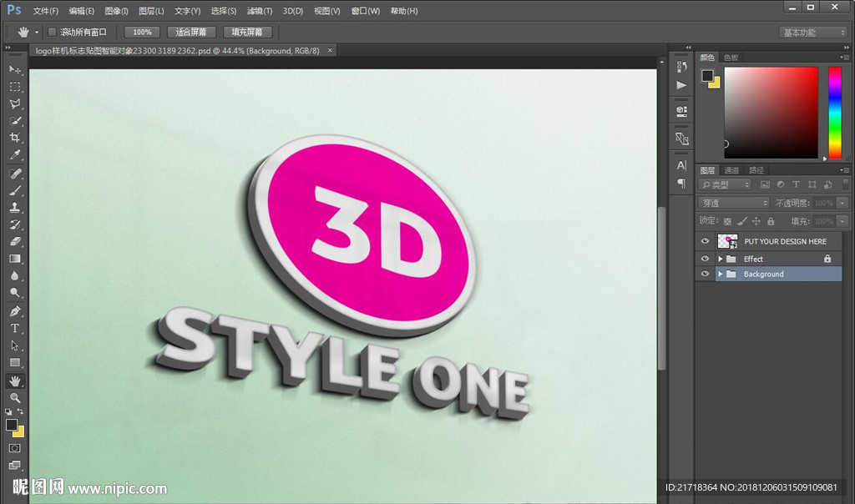Pick a color in the color field
This screenshot has width=855, height=504.
(x=771, y=113)
